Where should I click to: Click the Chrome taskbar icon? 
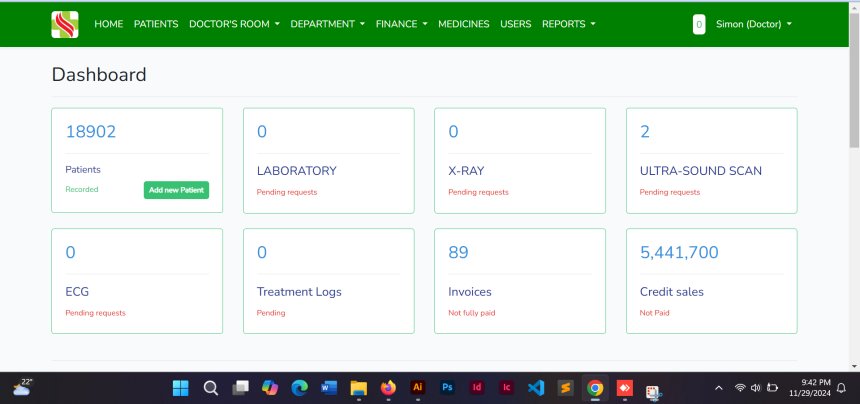click(x=595, y=388)
